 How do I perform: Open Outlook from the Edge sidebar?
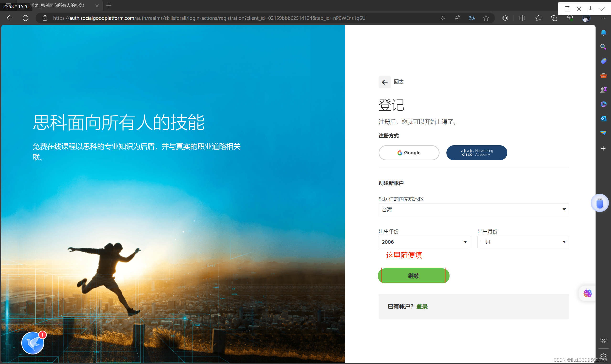[603, 119]
